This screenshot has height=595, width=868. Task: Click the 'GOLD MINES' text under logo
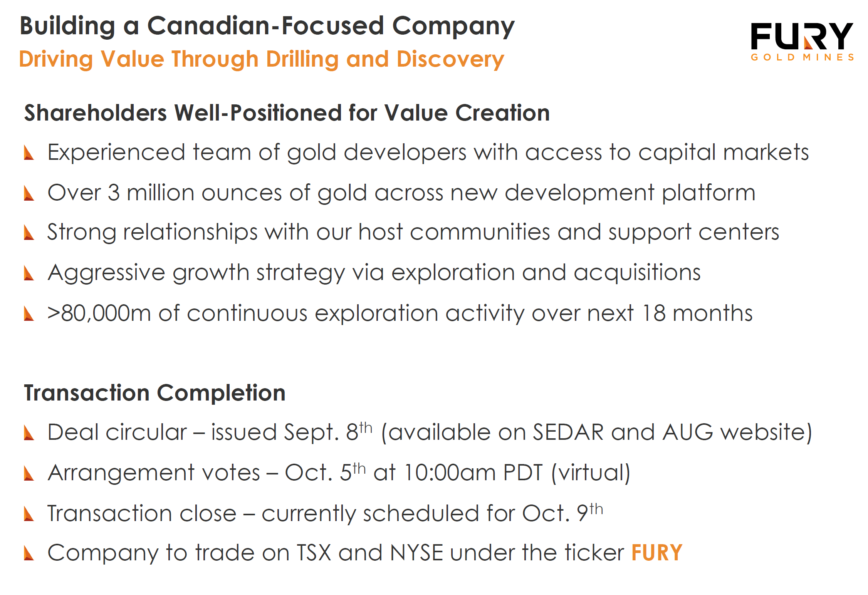(x=802, y=57)
